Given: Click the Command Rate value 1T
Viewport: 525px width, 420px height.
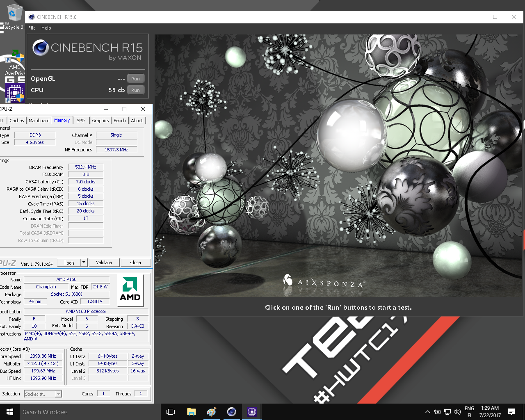Looking at the screenshot, I should (x=86, y=219).
